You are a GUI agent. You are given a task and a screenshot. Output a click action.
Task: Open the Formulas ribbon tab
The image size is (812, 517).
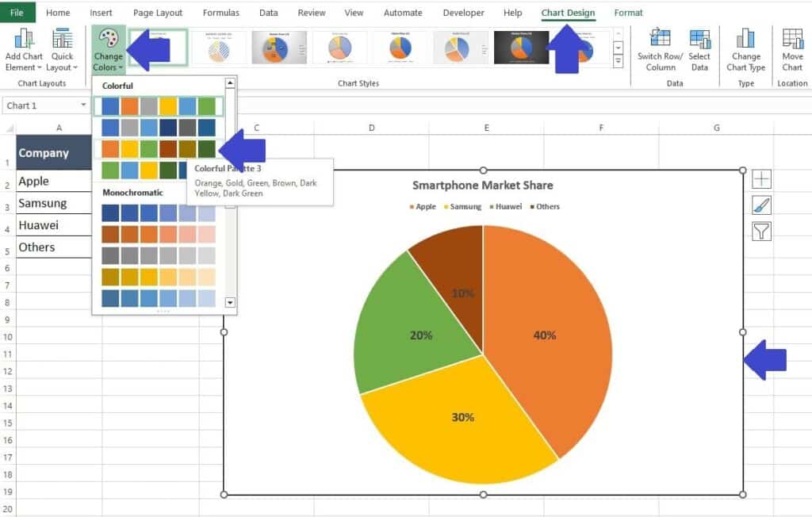coord(220,13)
